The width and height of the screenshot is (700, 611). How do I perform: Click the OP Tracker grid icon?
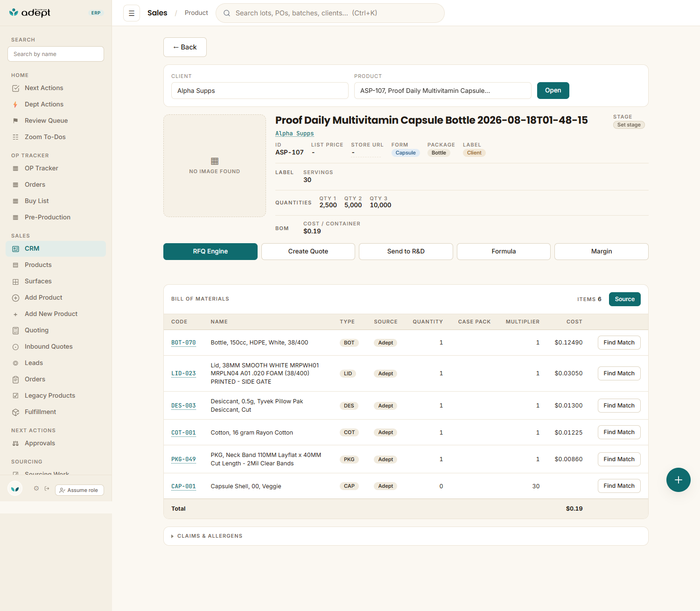[x=16, y=169]
